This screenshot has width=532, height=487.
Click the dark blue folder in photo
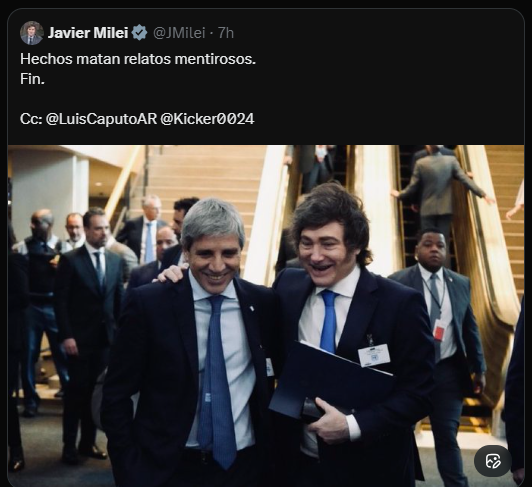pos(331,379)
